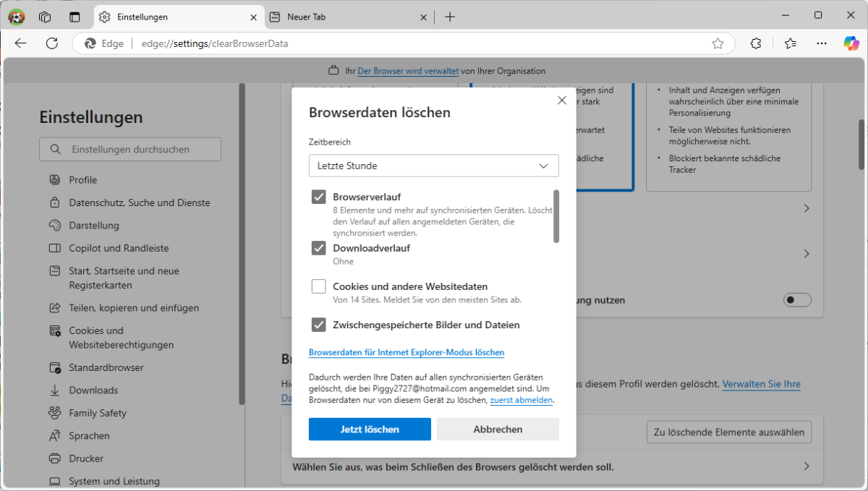Open Copilot from the toolbar
This screenshot has width=868, height=491.
851,43
